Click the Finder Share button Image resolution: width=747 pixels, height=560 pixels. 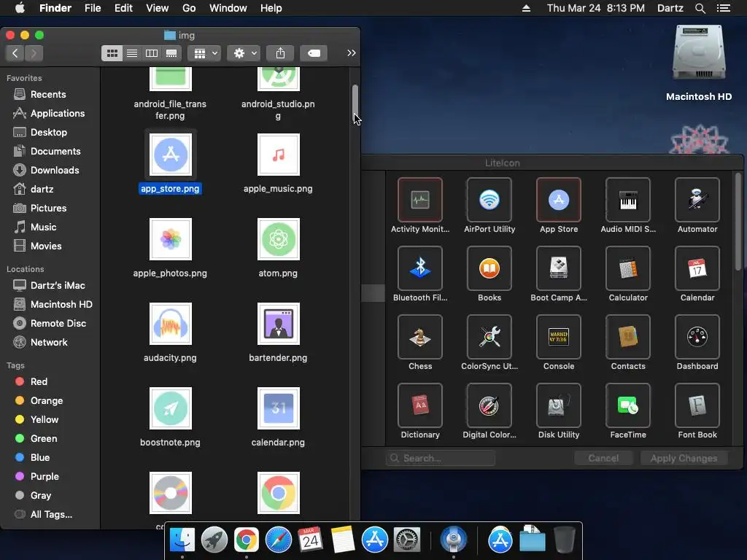(x=280, y=53)
